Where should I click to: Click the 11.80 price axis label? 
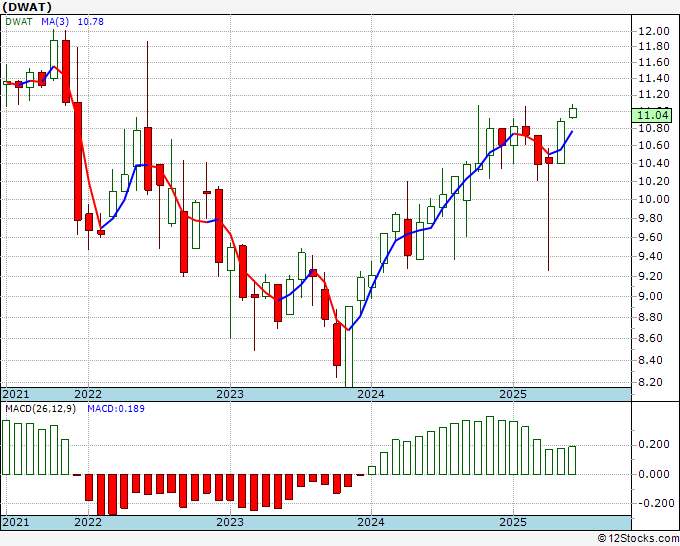coord(654,46)
